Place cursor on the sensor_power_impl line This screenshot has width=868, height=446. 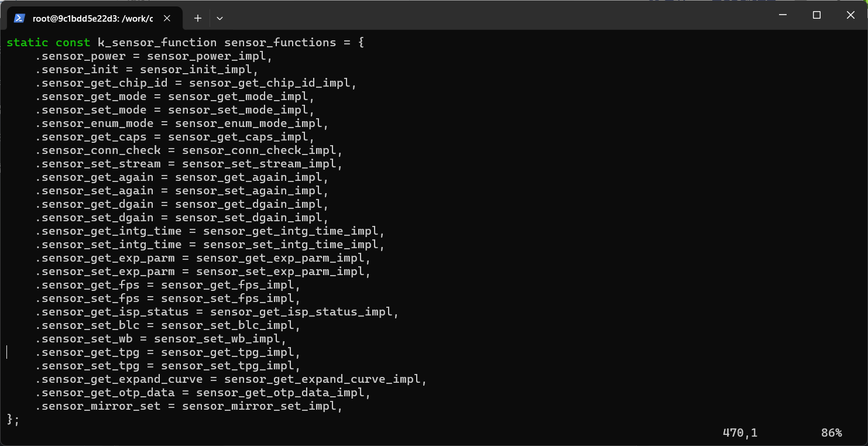(210, 56)
